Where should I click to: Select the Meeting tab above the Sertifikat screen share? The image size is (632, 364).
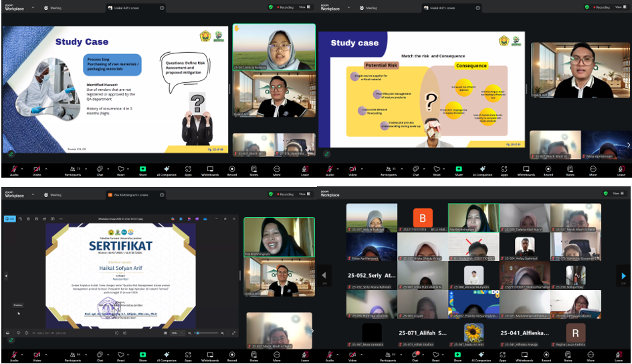click(x=52, y=194)
